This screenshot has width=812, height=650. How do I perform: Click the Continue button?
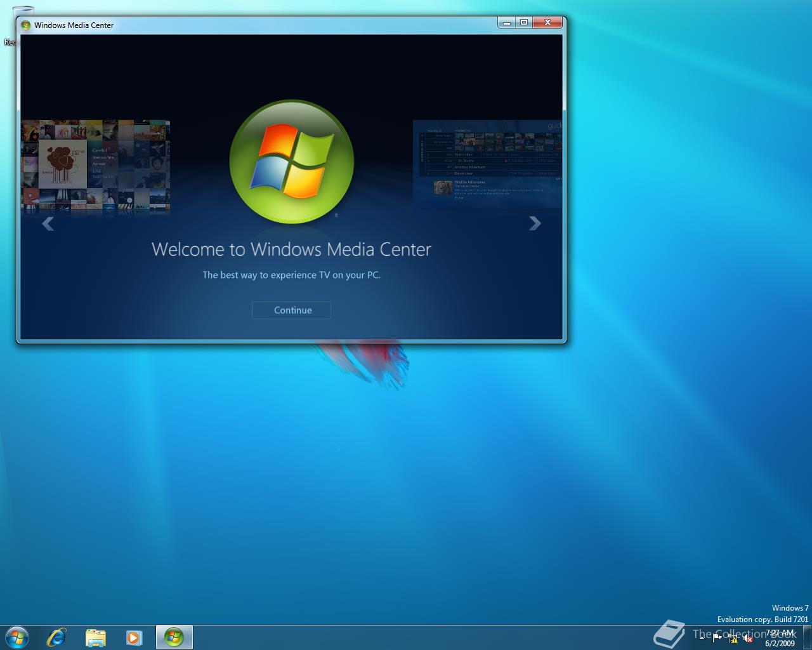291,310
